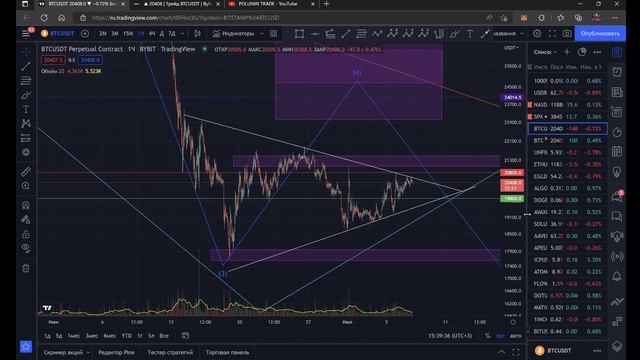Open chart settings gear icon
Image resolution: width=640 pixels, height=360 pixels.
(x=537, y=33)
